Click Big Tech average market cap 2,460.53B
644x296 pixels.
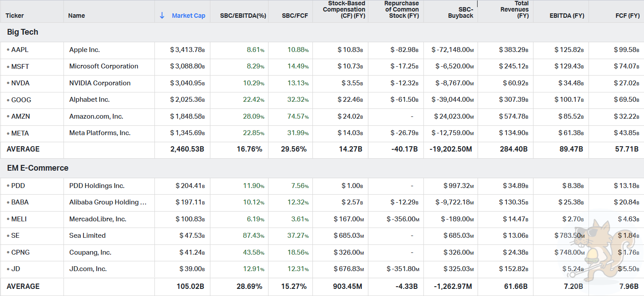pyautogui.click(x=187, y=149)
